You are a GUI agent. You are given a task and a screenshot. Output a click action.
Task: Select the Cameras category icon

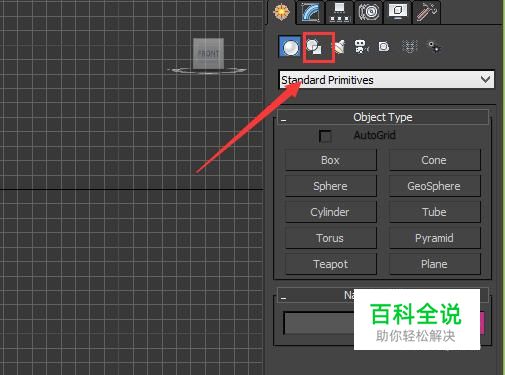click(x=361, y=47)
